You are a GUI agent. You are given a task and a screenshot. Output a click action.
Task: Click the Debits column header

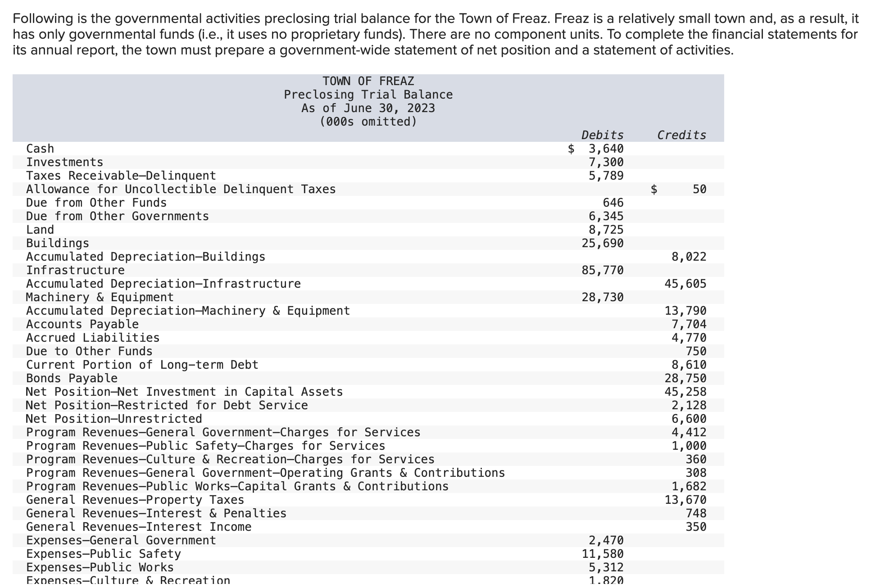pos(602,135)
